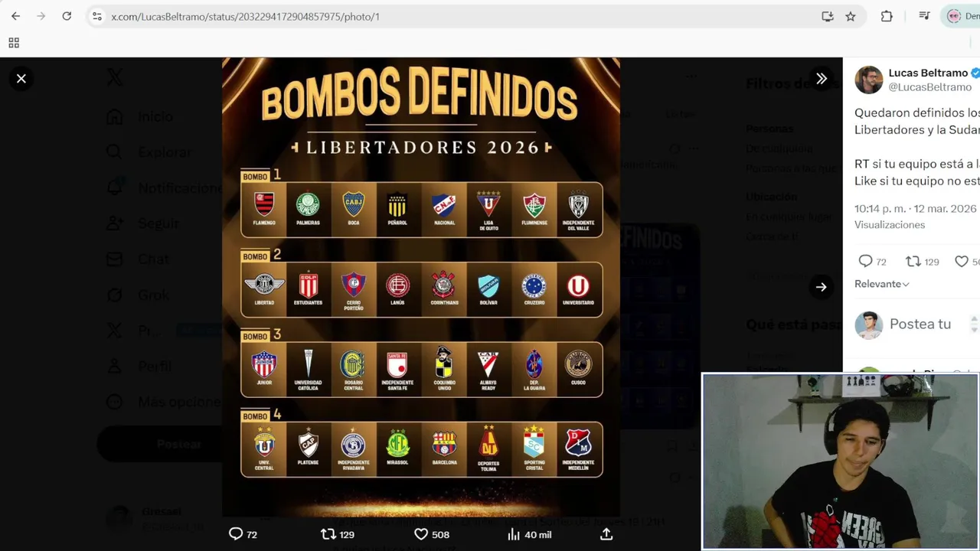This screenshot has height=551, width=980.
Task: Click the reply icon in the post sidebar
Action: point(865,261)
